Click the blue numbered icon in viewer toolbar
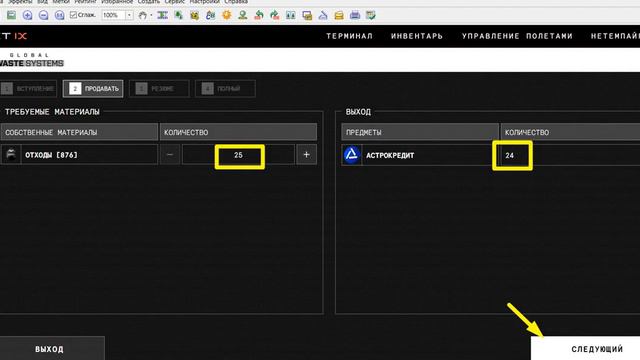This screenshot has height=360, width=640. click(x=211, y=16)
